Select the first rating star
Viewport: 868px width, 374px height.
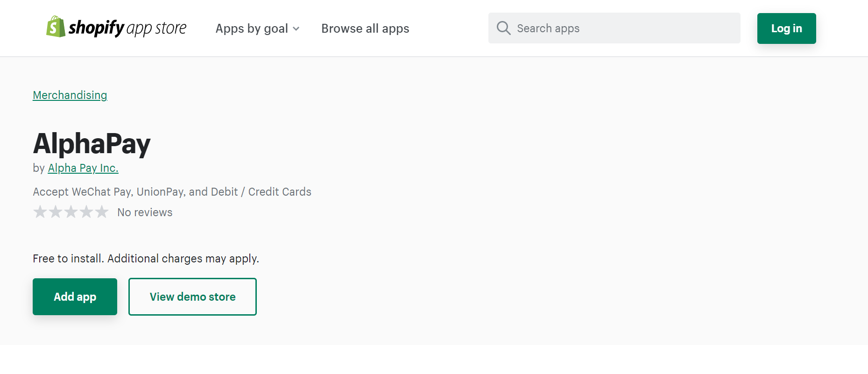pos(40,212)
